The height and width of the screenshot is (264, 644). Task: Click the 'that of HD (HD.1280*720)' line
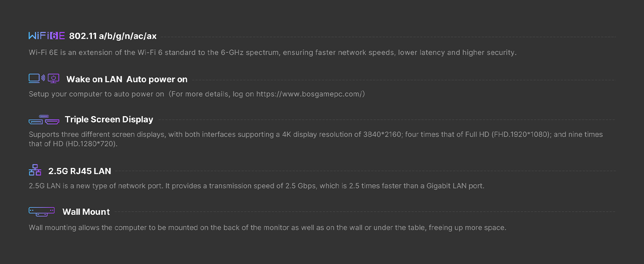[x=73, y=144]
